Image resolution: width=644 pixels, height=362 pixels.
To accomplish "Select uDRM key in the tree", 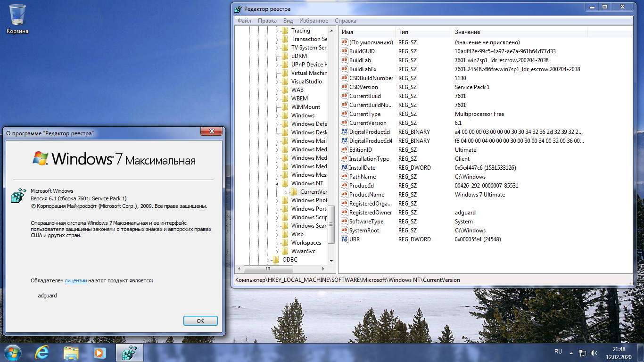I will pos(299,56).
